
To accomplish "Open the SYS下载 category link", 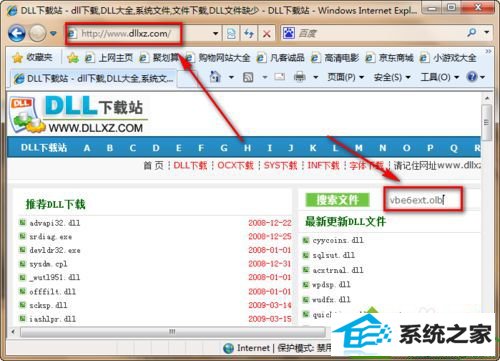I will click(x=280, y=165).
